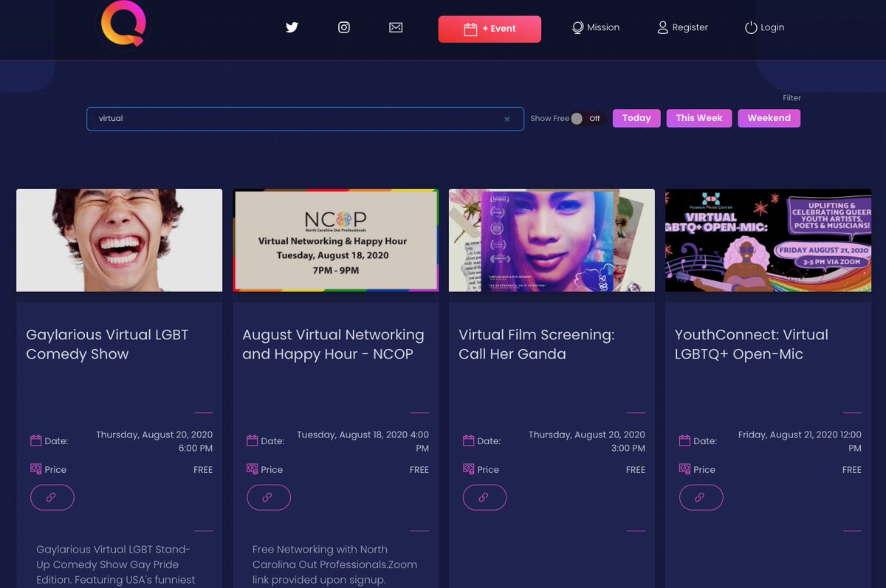Click the calendar icon on NCOP card

point(253,440)
